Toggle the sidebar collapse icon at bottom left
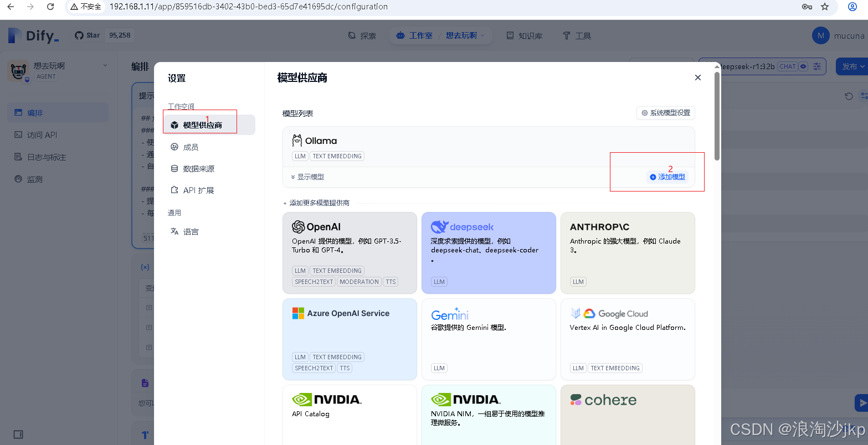This screenshot has height=445, width=868. (18, 434)
